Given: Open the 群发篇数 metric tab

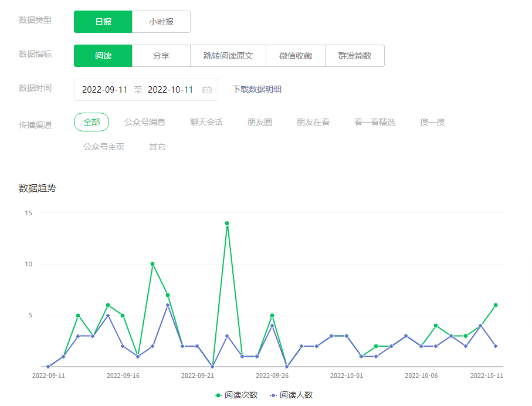Looking at the screenshot, I should click(x=355, y=56).
